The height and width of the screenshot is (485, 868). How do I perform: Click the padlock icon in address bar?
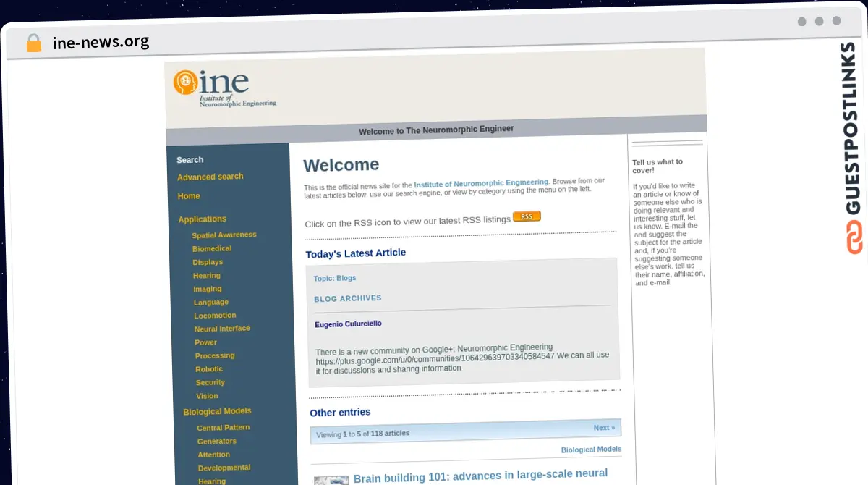[33, 43]
